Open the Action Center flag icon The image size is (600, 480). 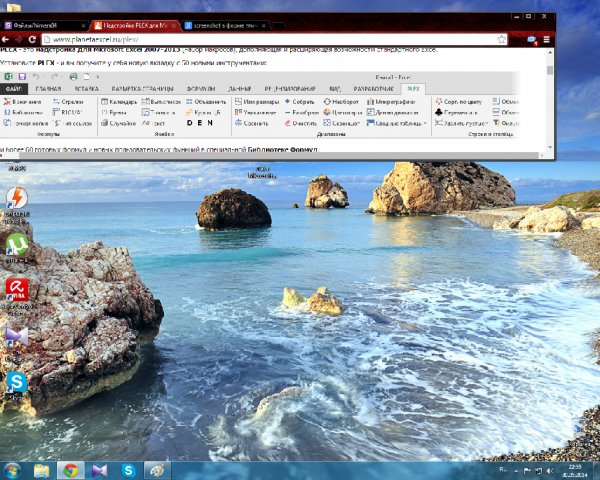(x=527, y=471)
